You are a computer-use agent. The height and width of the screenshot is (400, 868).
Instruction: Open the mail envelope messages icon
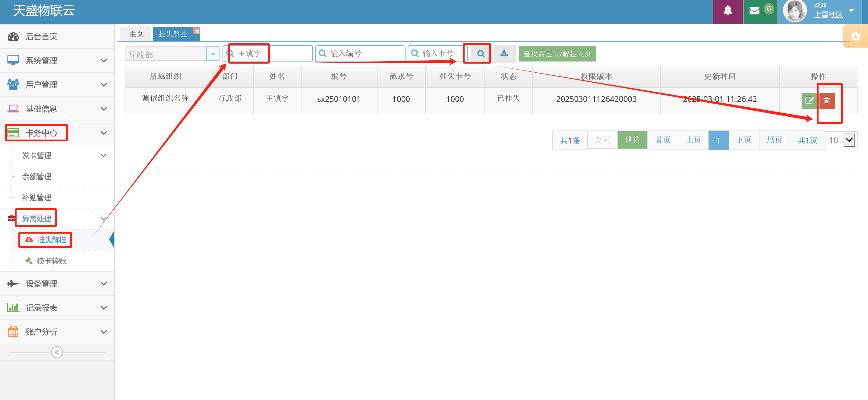(754, 11)
